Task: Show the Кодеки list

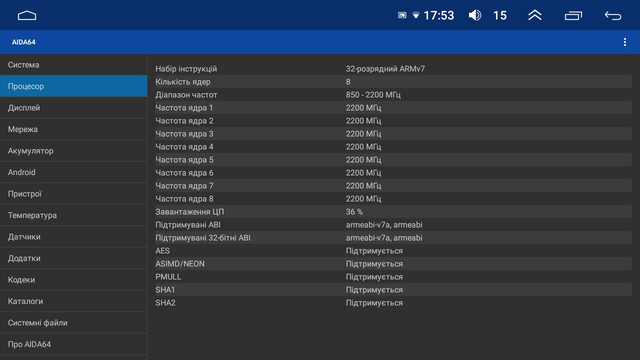Action: pos(73,280)
